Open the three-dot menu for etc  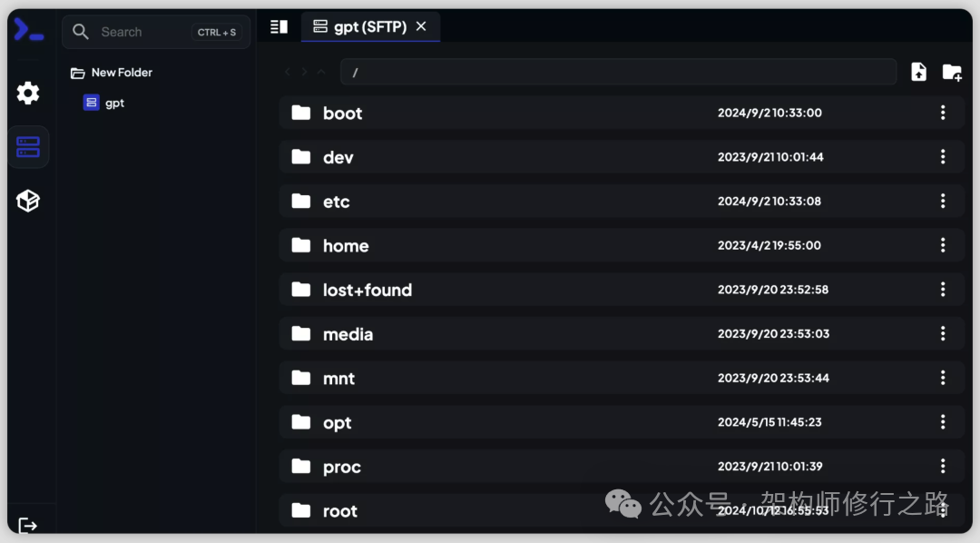[x=943, y=201]
